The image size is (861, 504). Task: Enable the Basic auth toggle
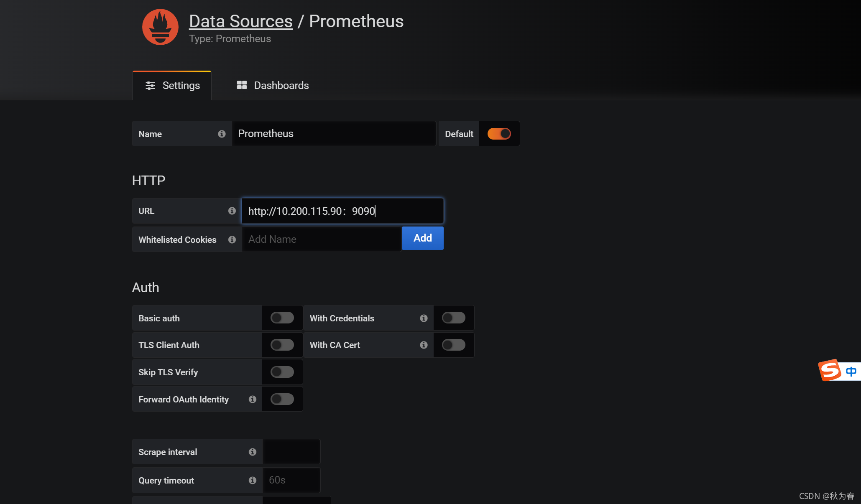point(282,318)
